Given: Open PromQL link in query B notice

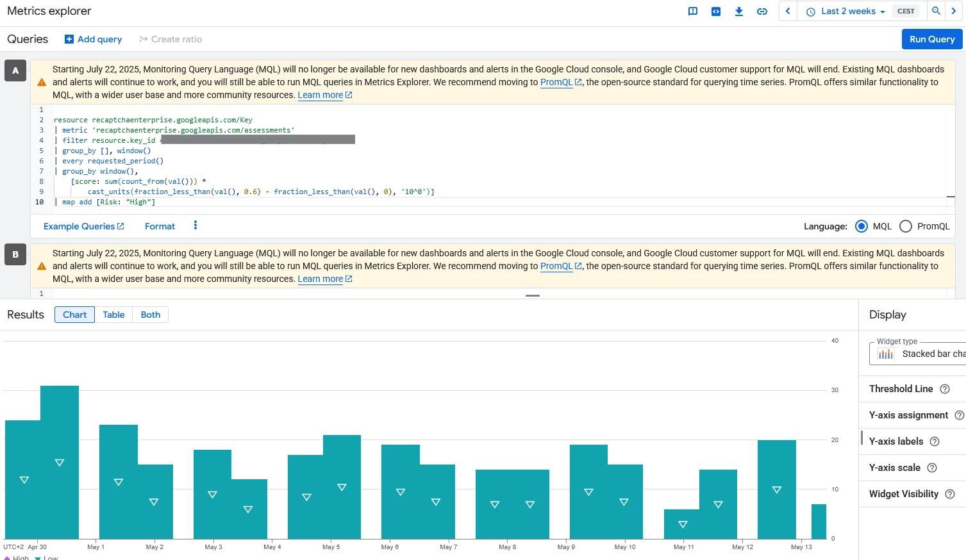Looking at the screenshot, I should point(561,266).
